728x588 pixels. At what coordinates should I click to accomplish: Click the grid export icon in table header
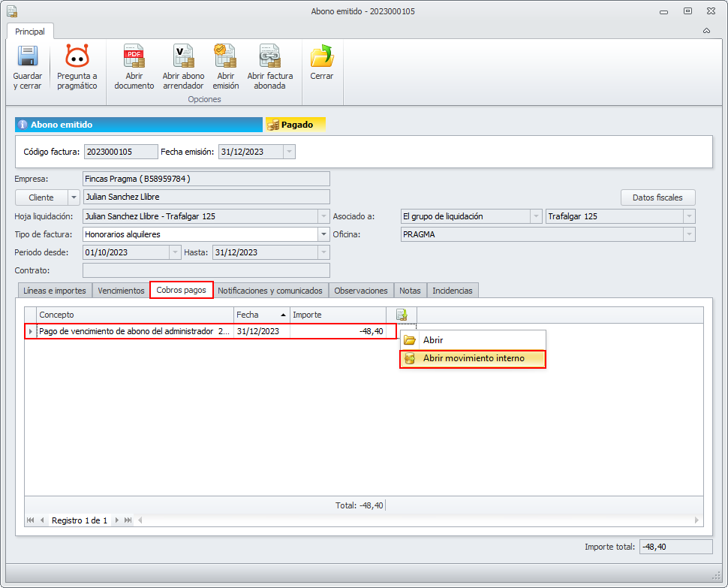pos(402,315)
